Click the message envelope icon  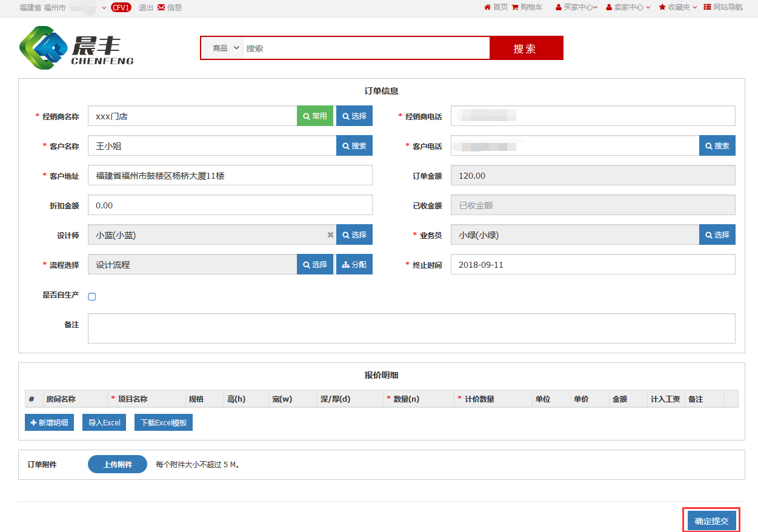(x=161, y=7)
